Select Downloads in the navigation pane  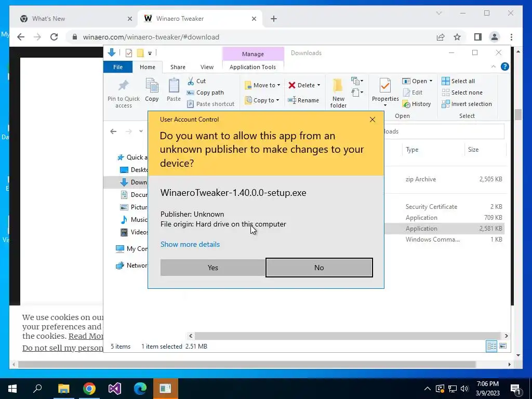[x=126, y=182]
